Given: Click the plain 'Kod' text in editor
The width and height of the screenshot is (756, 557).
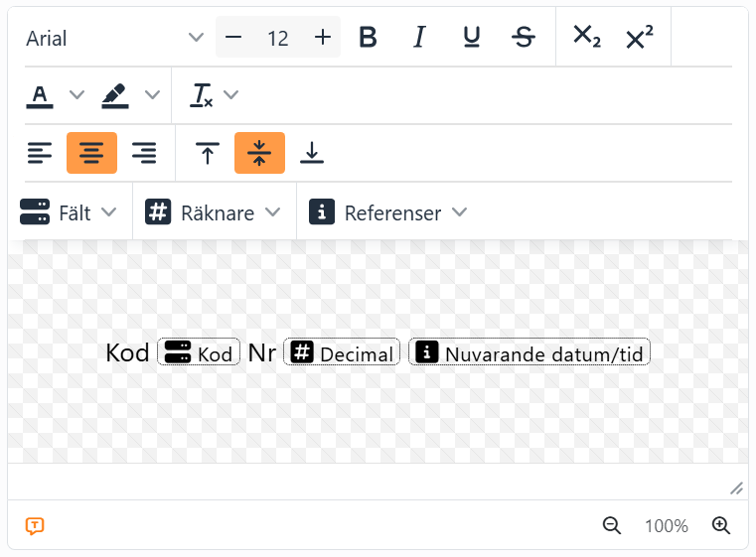Looking at the screenshot, I should [x=128, y=353].
